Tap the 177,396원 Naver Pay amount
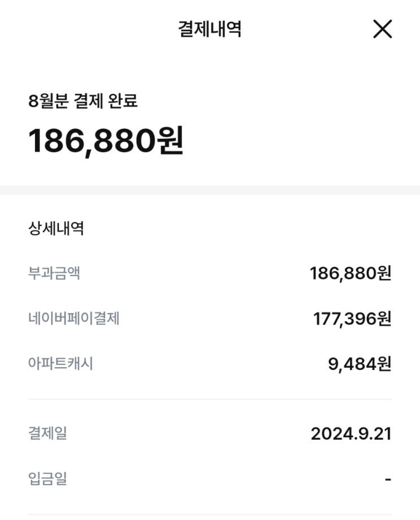The width and height of the screenshot is (420, 520). (352, 319)
